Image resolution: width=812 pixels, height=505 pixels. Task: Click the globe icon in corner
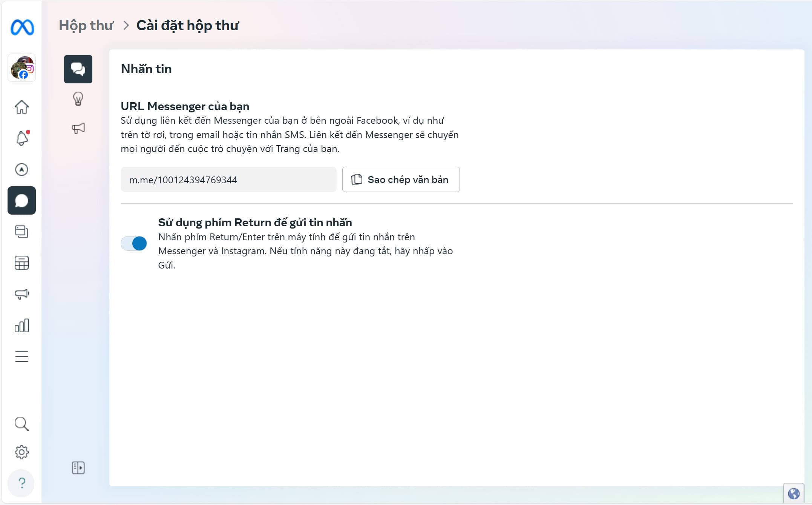pos(794,494)
